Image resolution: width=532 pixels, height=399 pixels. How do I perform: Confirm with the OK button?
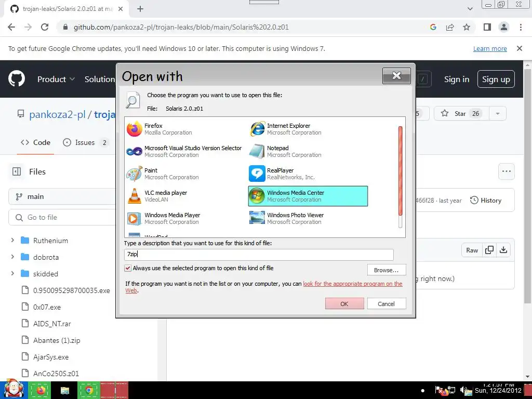click(344, 303)
